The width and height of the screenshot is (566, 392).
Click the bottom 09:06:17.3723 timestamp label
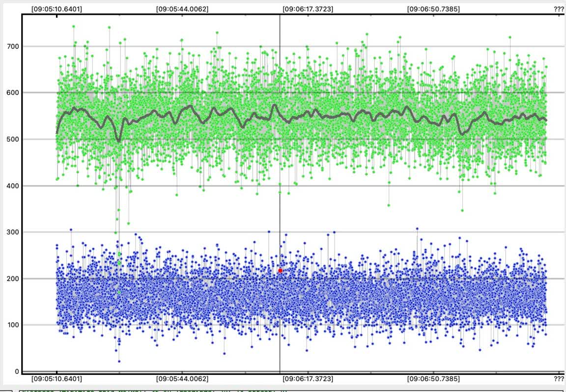coord(308,379)
